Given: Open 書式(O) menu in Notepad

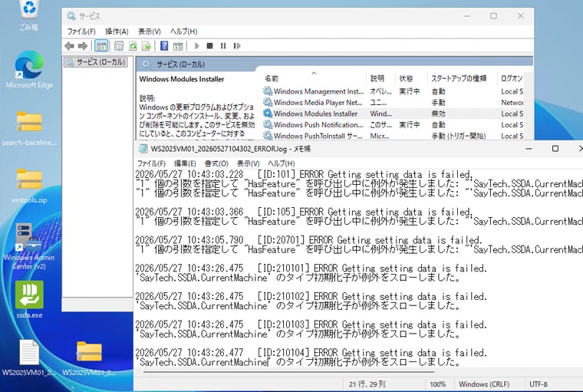Looking at the screenshot, I should tap(216, 163).
